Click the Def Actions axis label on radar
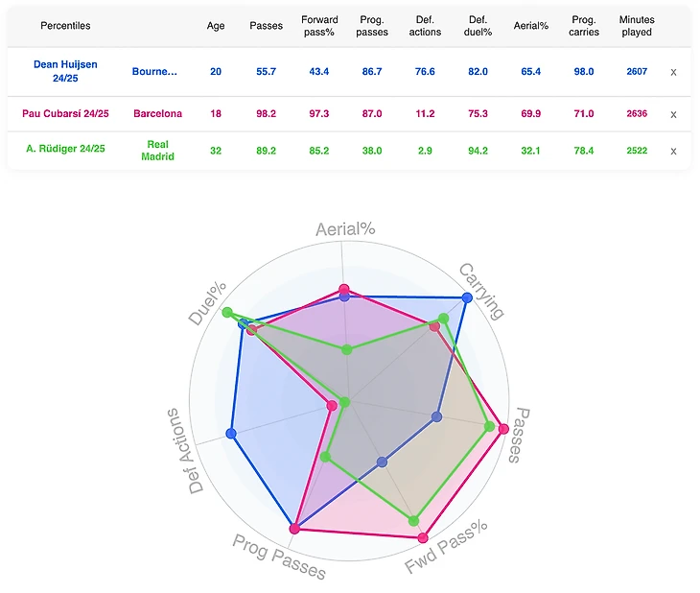 [186, 451]
